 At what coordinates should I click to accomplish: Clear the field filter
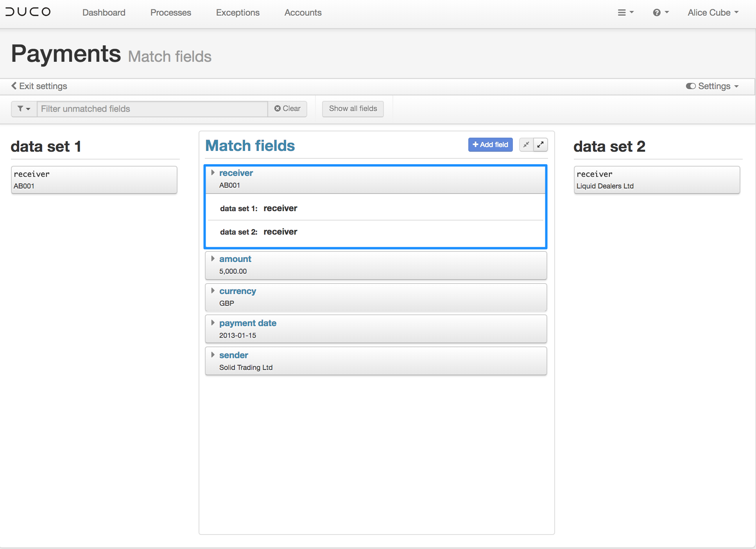pyautogui.click(x=287, y=109)
